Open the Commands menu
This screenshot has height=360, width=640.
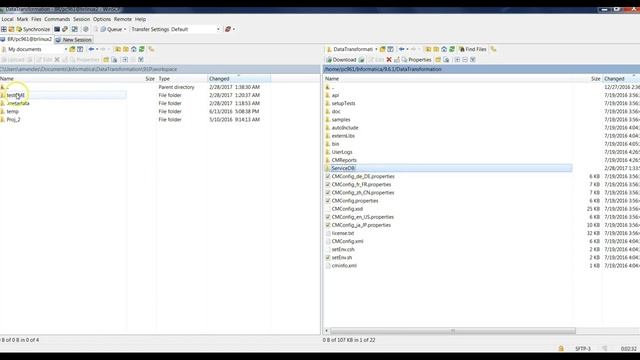pyautogui.click(x=57, y=19)
